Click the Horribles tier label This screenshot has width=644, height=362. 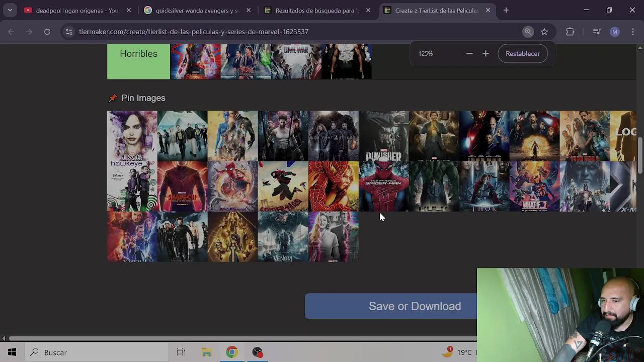(138, 61)
